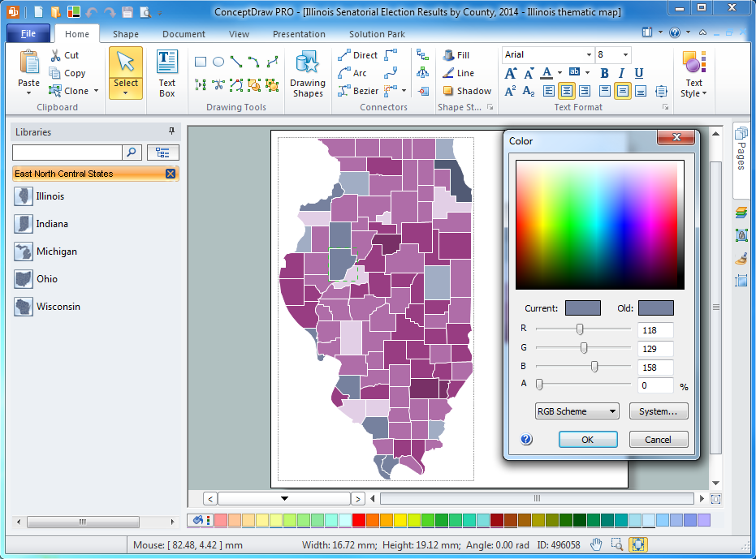Open the RGB Scheme dropdown
Image resolution: width=756 pixels, height=559 pixels.
tap(577, 411)
